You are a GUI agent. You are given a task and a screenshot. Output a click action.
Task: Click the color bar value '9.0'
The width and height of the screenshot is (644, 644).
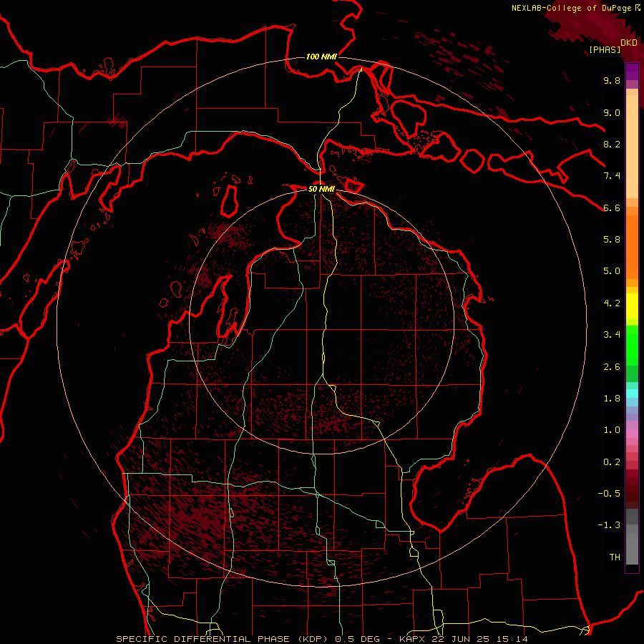click(x=612, y=112)
